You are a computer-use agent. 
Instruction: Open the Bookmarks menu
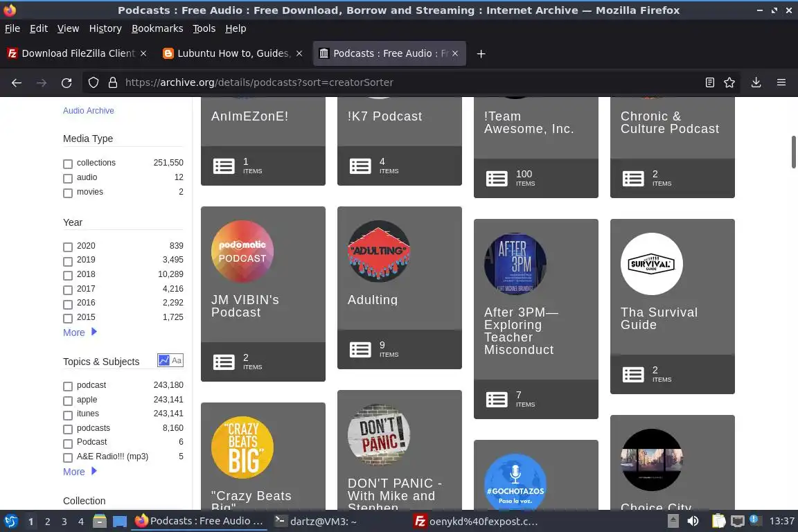[x=157, y=28]
